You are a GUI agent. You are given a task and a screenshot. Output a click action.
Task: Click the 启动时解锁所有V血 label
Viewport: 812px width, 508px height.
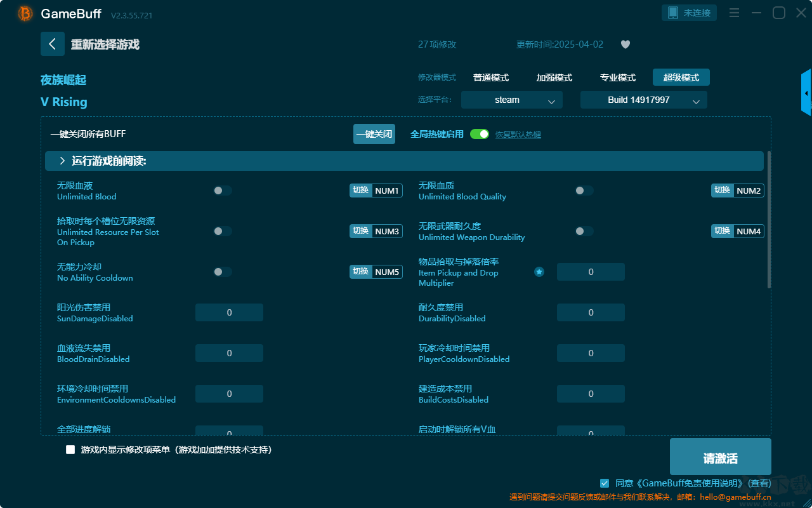click(x=457, y=429)
